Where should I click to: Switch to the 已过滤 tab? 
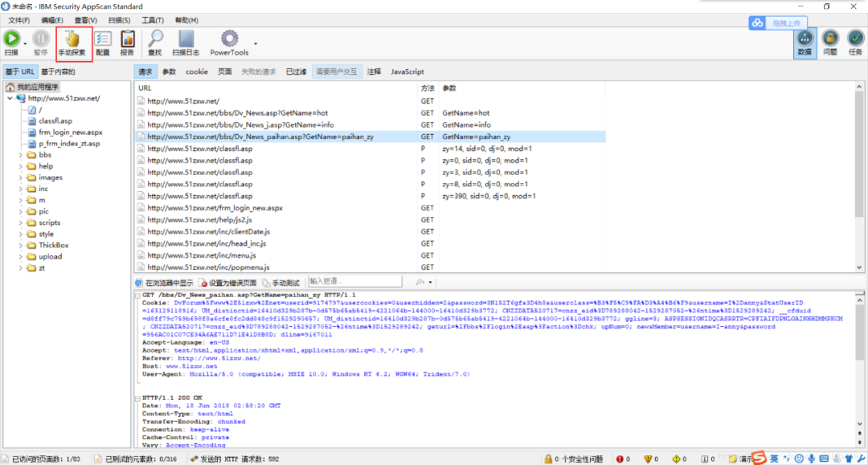296,72
